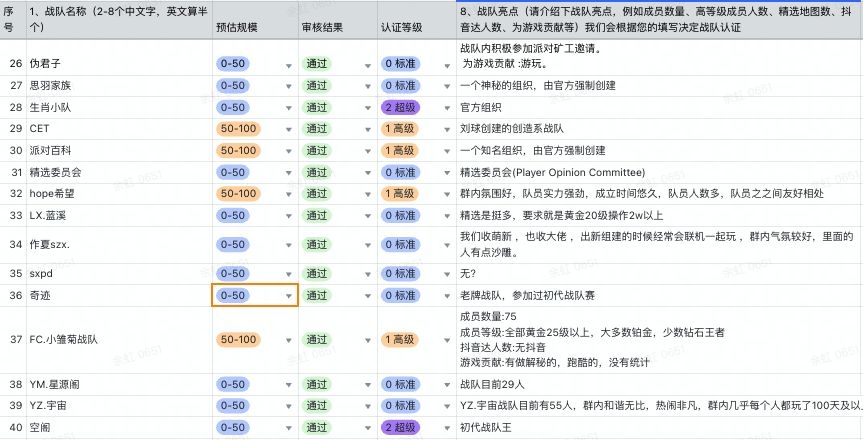The height and width of the screenshot is (440, 863).
Task: Select the 认证等级 column header
Action: point(417,20)
